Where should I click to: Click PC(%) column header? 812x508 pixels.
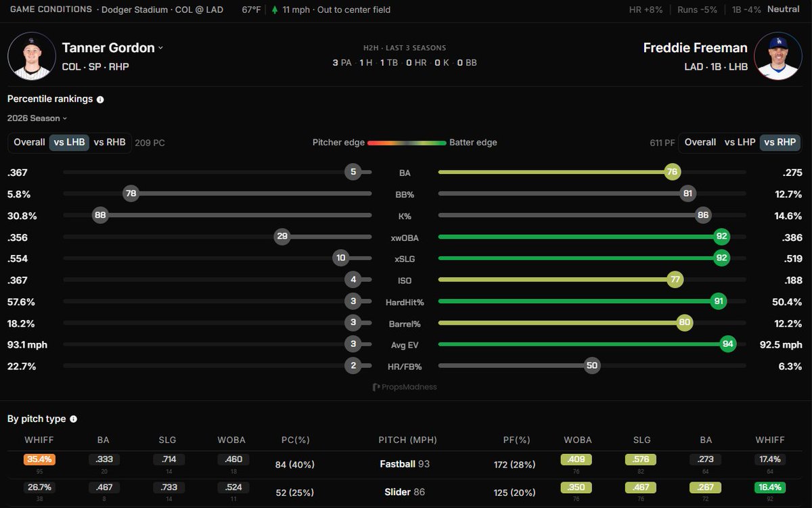[296, 440]
